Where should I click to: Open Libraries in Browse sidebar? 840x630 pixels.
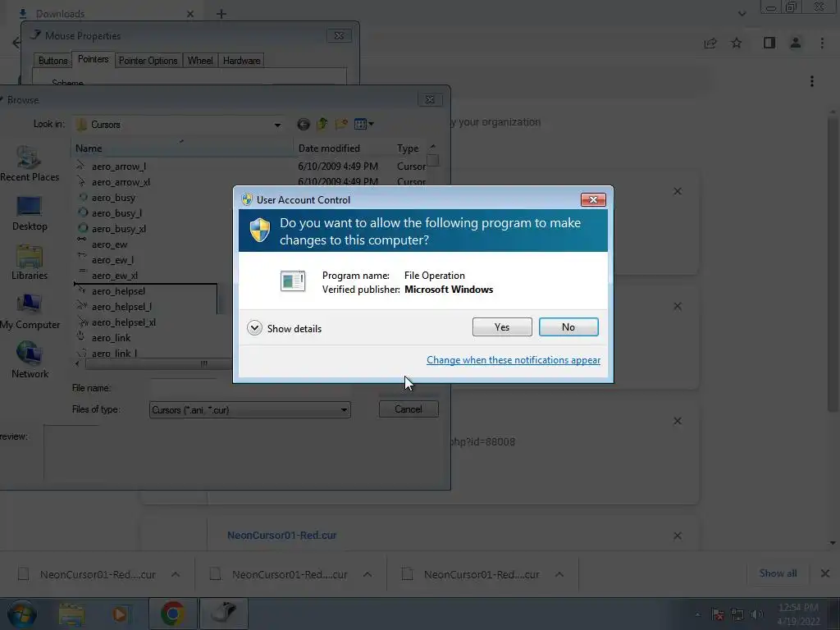coord(30,262)
